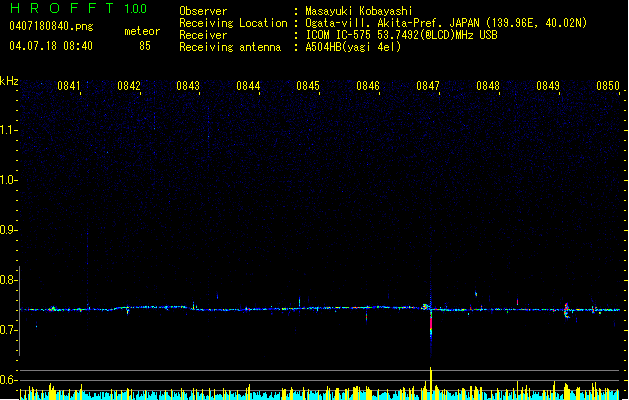Click the 0.7 kHz axis label
The image size is (629, 400).
click(8, 330)
